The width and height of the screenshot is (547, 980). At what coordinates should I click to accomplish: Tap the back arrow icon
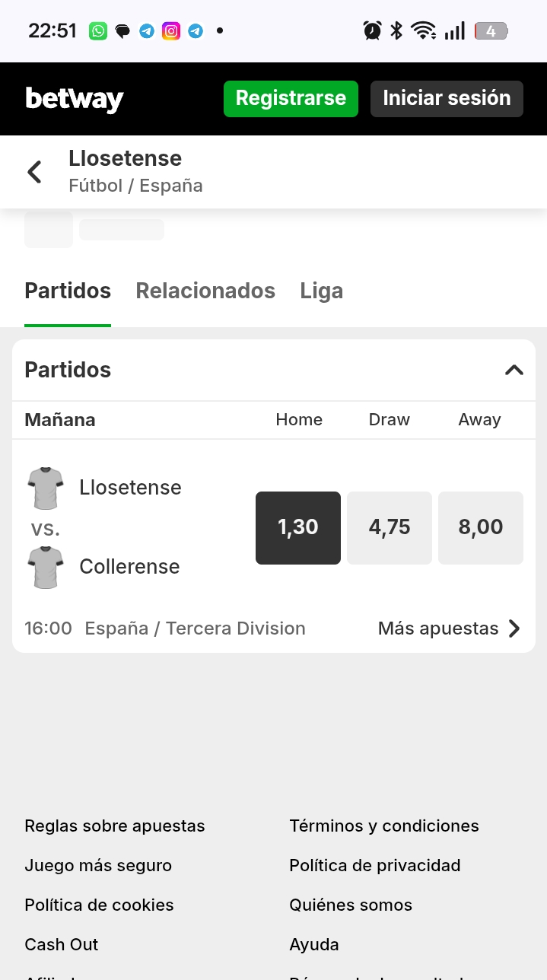[34, 172]
